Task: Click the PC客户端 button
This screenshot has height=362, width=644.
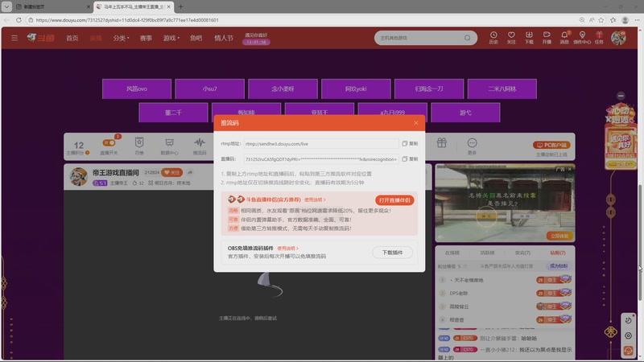Action: coord(551,145)
